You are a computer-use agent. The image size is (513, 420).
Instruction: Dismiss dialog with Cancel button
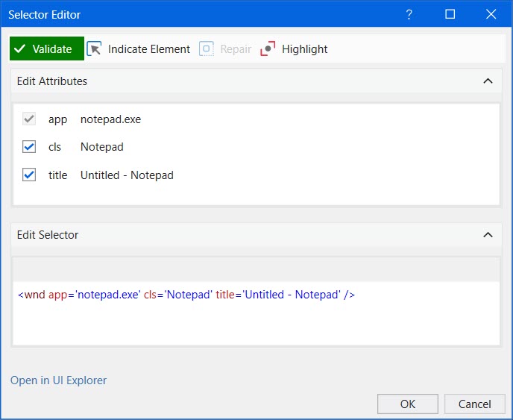click(x=475, y=404)
